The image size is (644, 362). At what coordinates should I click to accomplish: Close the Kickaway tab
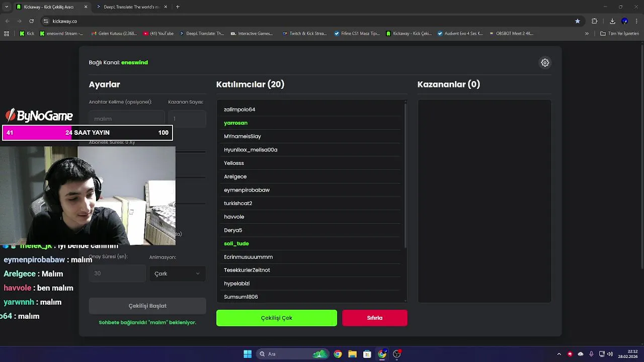pyautogui.click(x=86, y=7)
